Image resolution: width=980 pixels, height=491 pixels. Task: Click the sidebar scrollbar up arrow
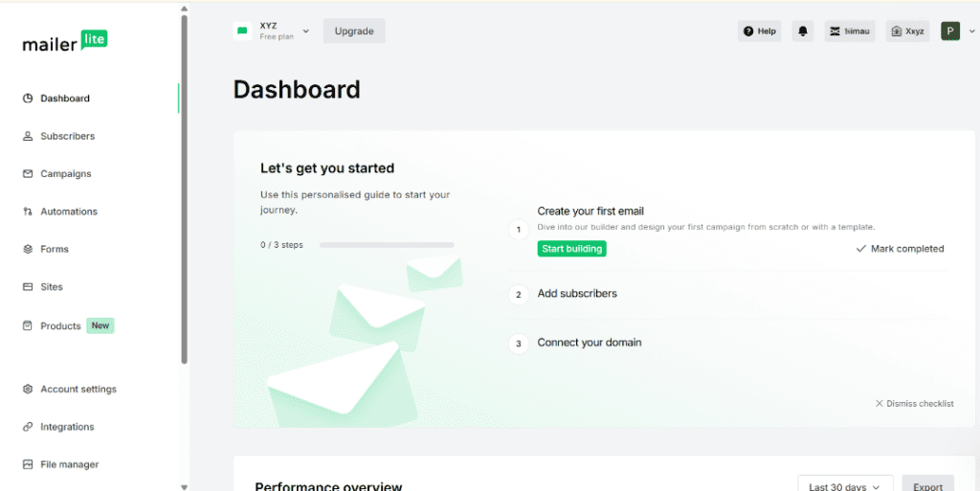tap(184, 8)
